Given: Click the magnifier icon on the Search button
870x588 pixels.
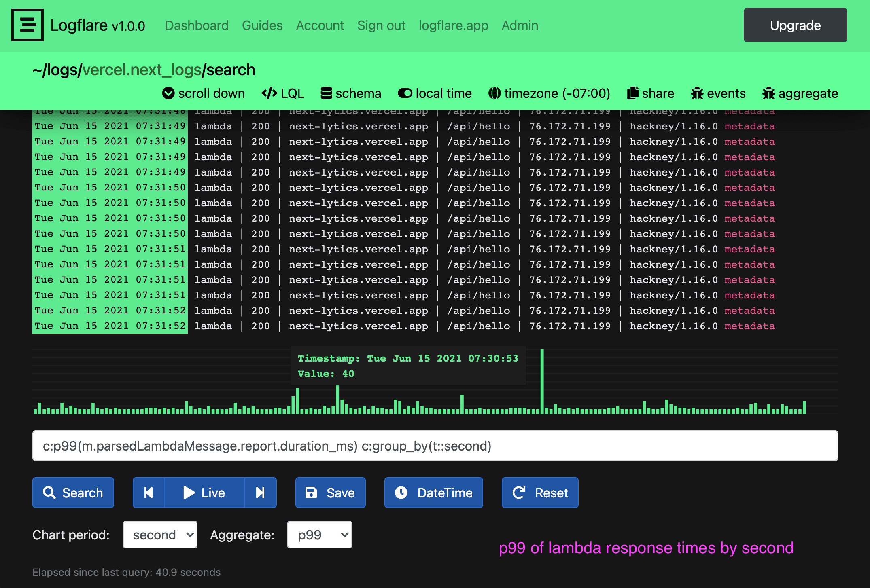Looking at the screenshot, I should point(49,493).
